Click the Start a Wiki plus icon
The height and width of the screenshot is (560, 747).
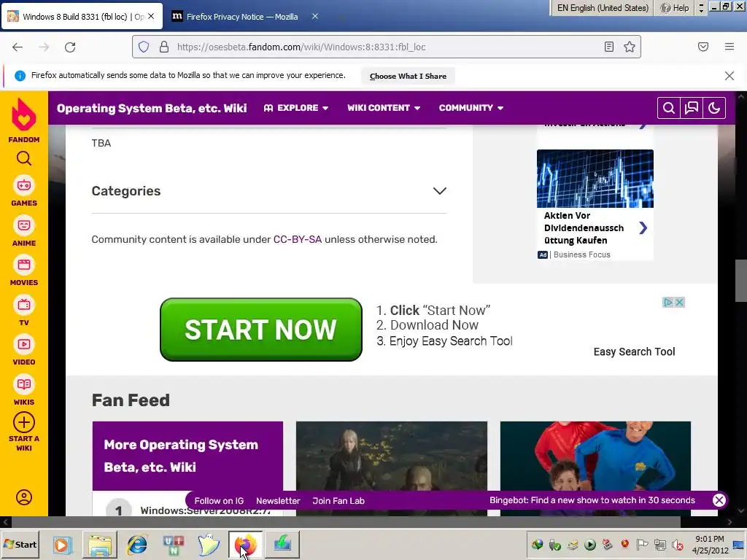click(24, 422)
